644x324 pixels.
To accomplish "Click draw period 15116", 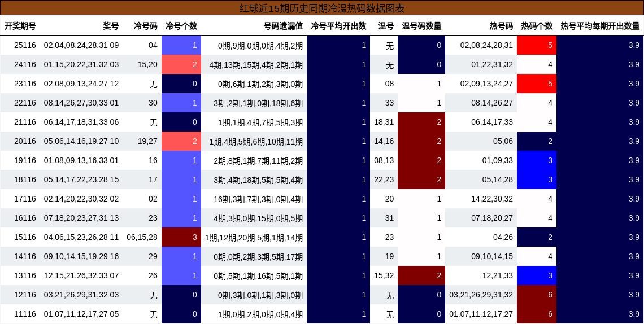I will coord(25,238).
